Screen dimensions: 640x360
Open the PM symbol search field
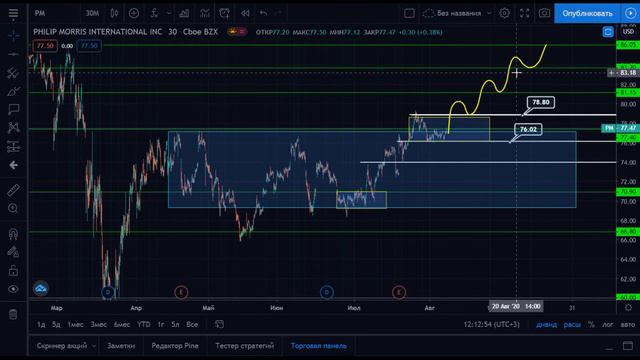40,13
